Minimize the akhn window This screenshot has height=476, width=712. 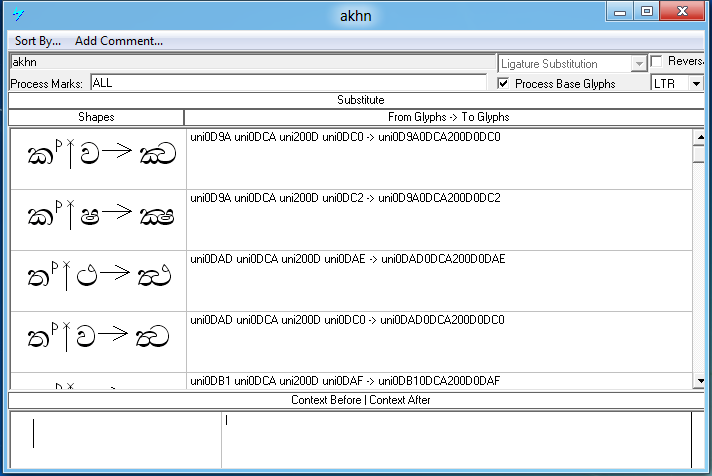[x=619, y=12]
